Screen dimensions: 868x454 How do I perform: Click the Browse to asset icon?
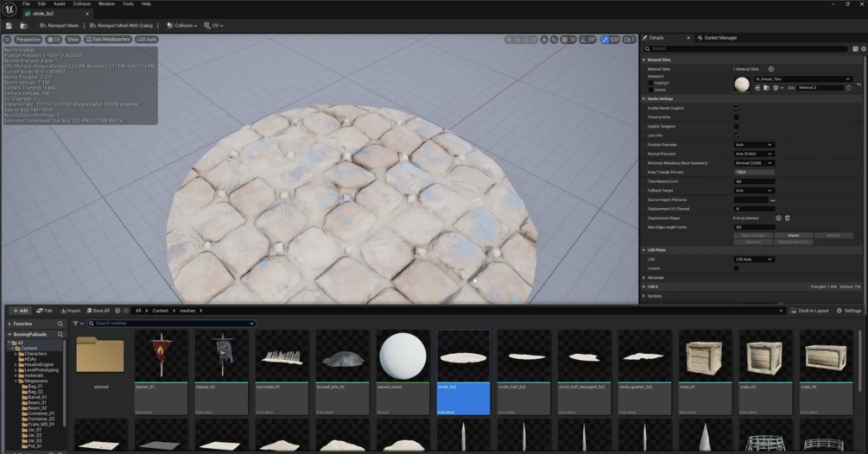[23, 25]
